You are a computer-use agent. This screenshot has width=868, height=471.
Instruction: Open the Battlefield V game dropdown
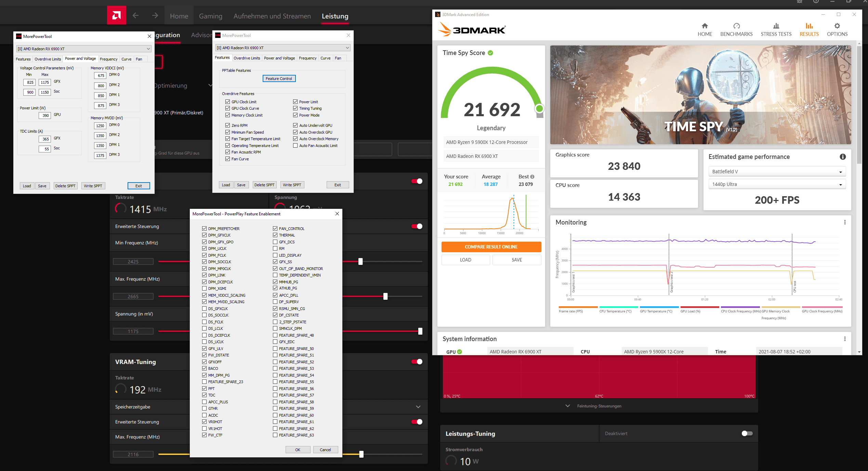777,172
